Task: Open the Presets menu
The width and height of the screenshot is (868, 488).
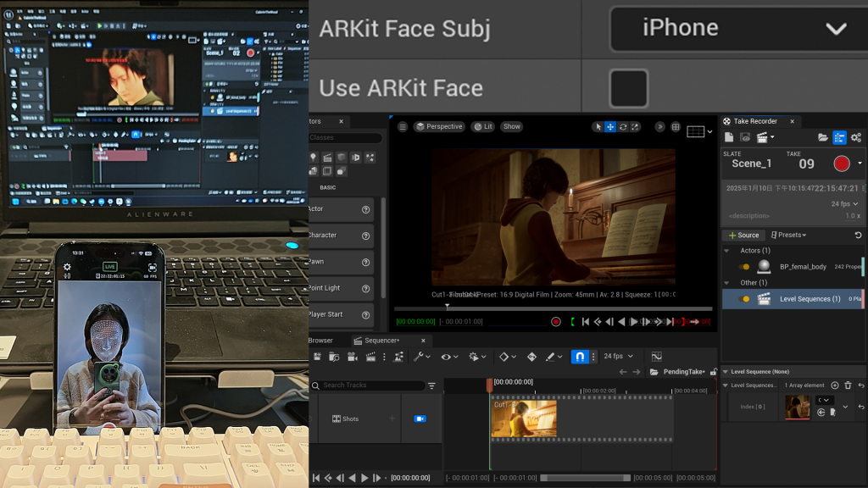Action: coord(788,236)
